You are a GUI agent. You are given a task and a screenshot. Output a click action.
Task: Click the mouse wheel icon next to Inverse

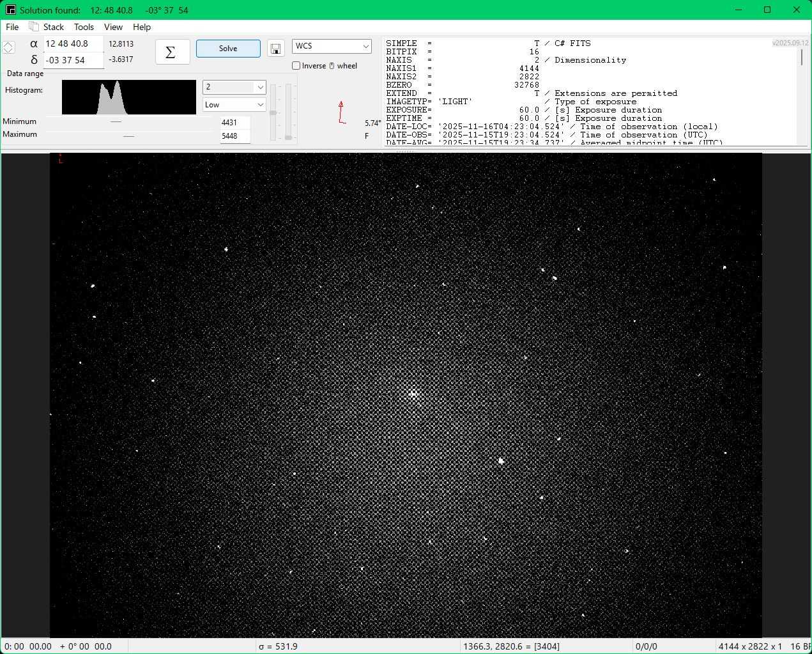332,66
